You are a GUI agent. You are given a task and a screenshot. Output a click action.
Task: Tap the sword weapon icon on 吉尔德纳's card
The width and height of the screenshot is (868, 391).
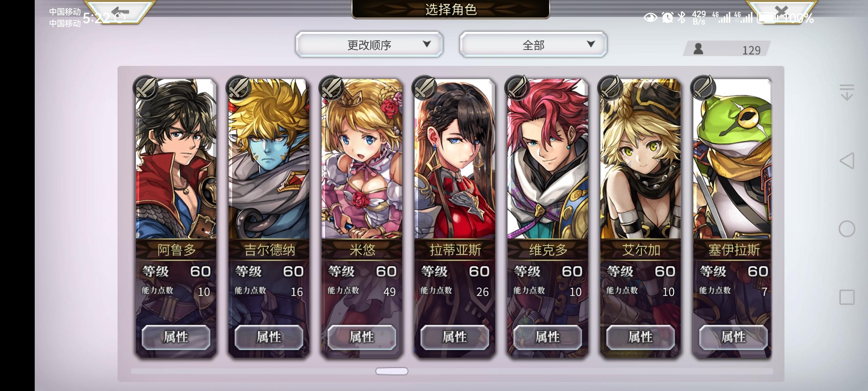238,88
